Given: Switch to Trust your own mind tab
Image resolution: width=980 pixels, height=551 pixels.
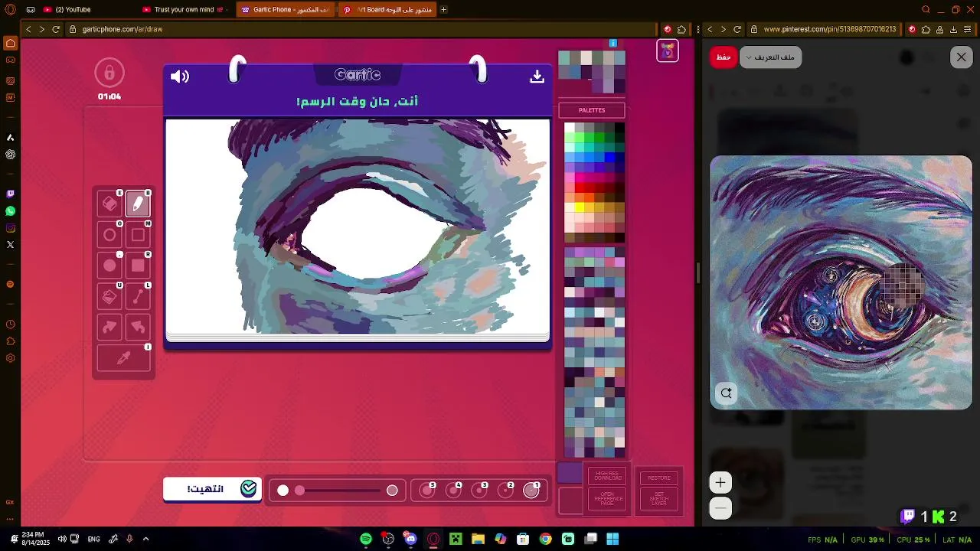Looking at the screenshot, I should (187, 10).
